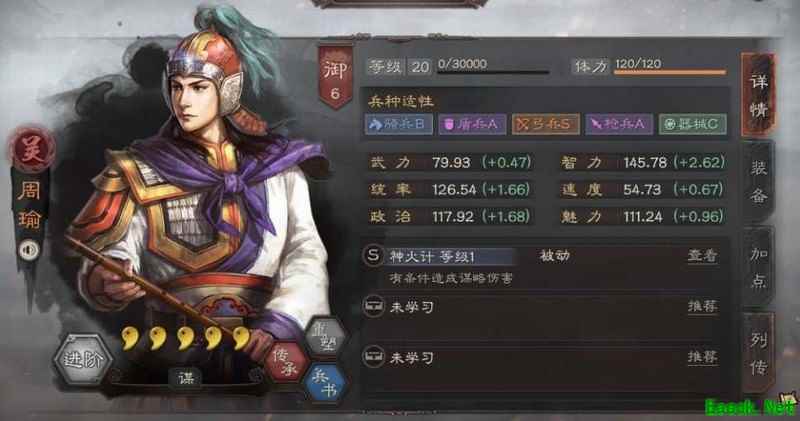View details with 查看 for 神火计
Viewport: 800px width, 421px height.
[703, 256]
